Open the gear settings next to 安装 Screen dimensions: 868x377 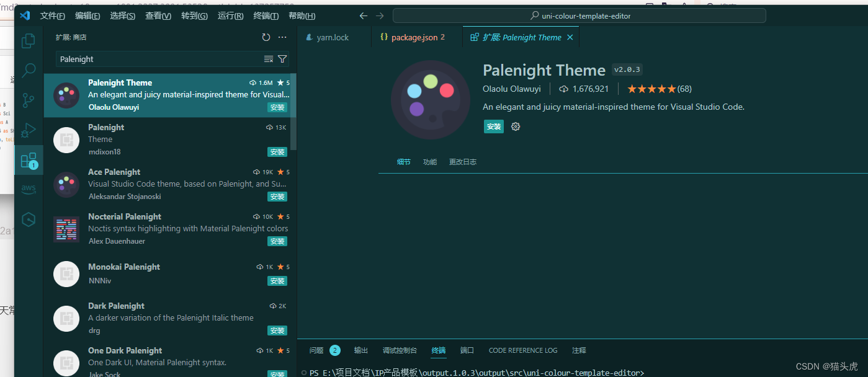coord(515,126)
